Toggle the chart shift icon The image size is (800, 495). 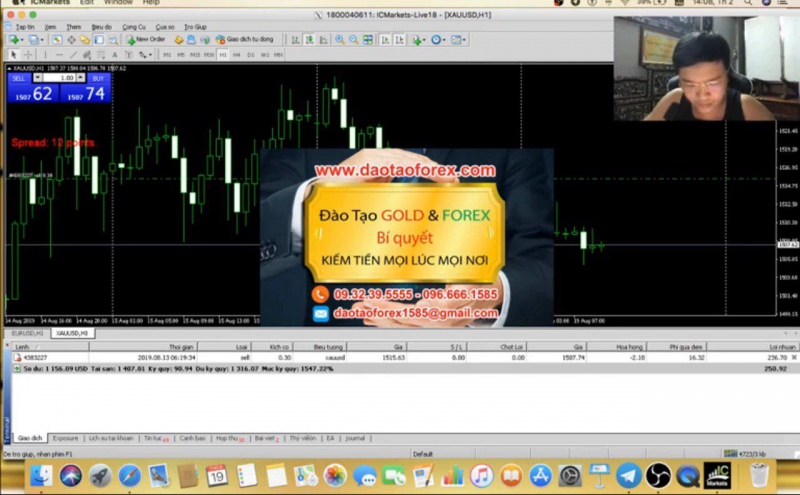(x=399, y=39)
